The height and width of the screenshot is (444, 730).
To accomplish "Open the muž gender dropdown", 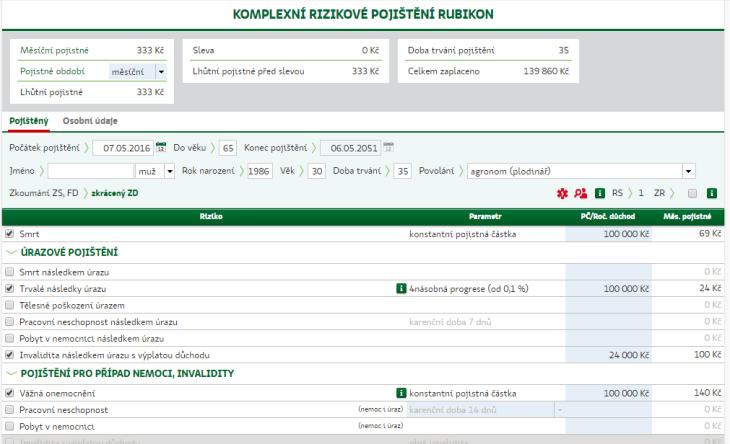I will [x=170, y=171].
